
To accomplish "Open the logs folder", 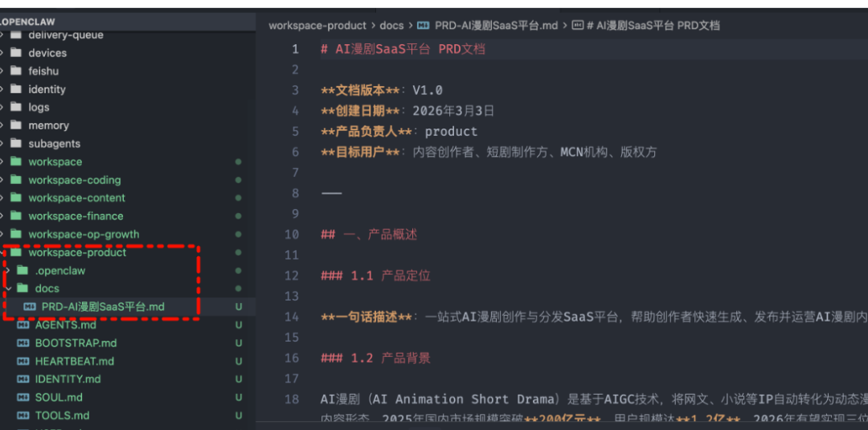I will pos(39,108).
